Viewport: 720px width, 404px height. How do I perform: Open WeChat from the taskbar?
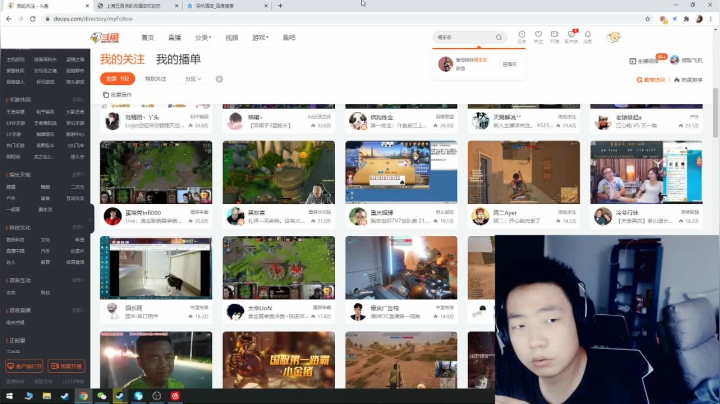click(x=101, y=396)
